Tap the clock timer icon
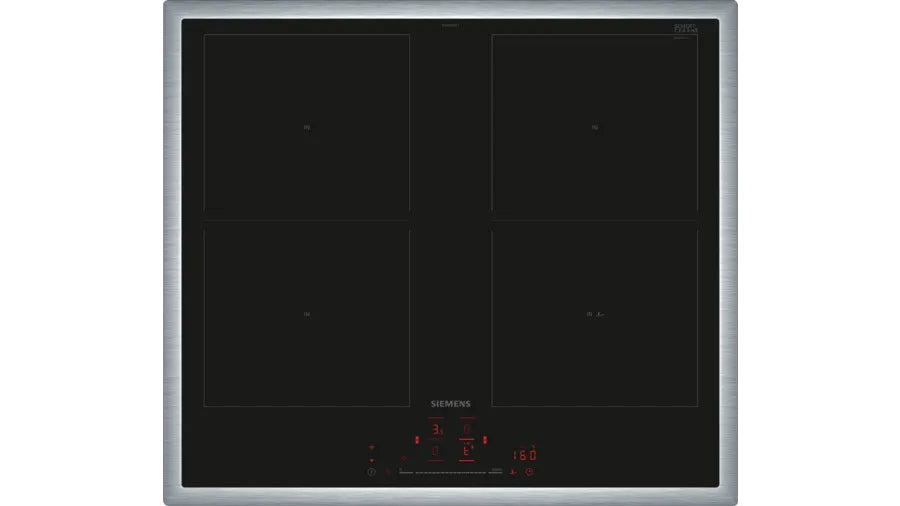 [529, 471]
